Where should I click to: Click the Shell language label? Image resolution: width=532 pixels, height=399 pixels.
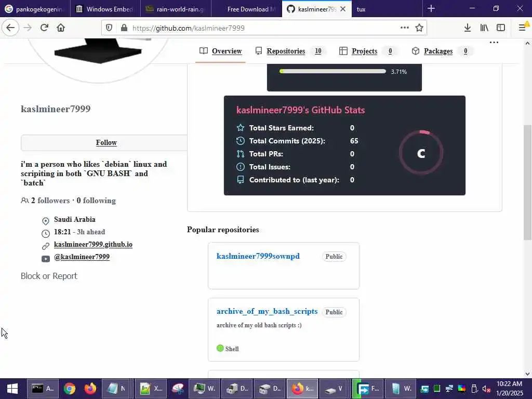(232, 349)
